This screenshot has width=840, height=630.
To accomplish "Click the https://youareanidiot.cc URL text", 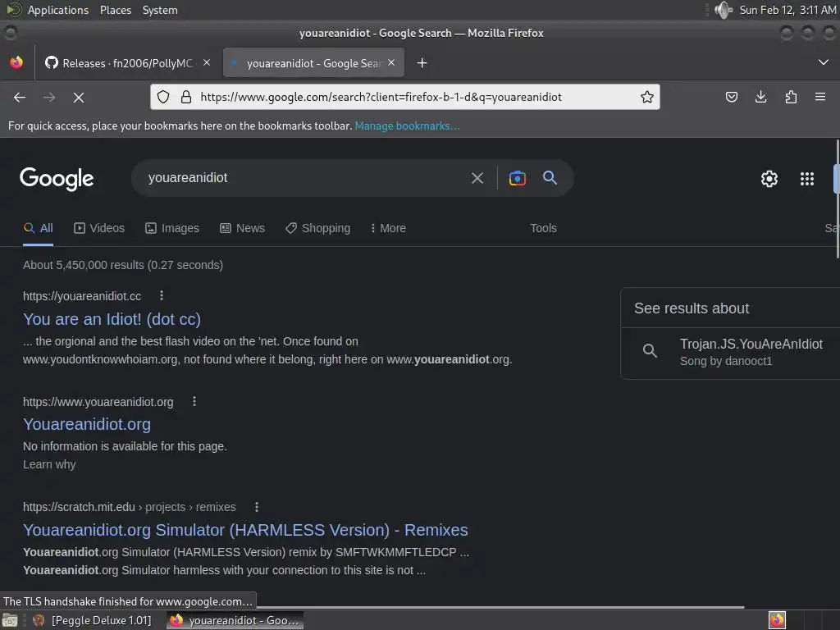I will pos(82,296).
